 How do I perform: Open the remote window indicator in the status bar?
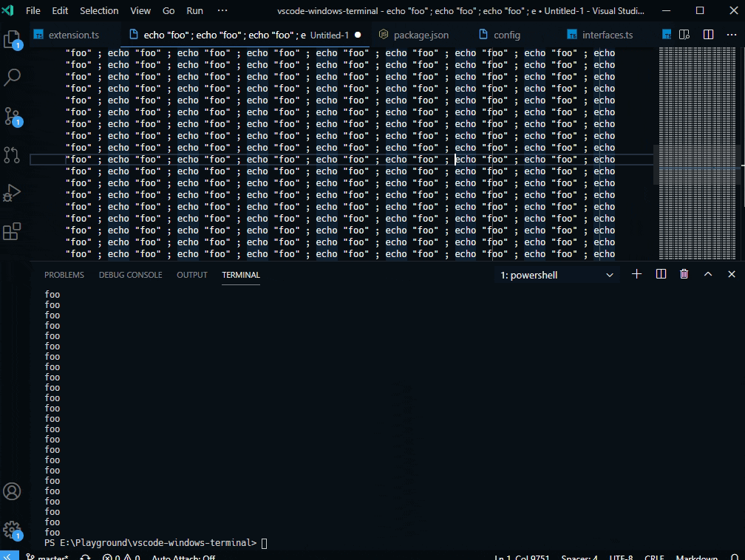pyautogui.click(x=10, y=556)
